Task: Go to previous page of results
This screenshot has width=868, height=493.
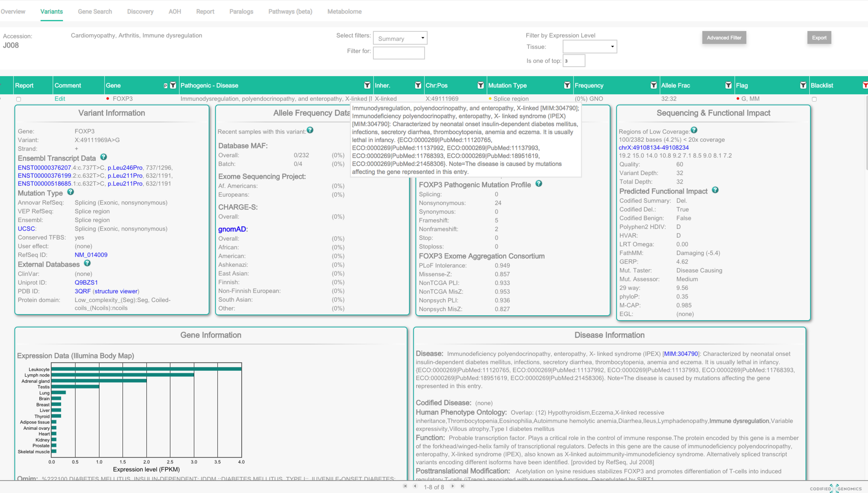Action: [x=415, y=486]
